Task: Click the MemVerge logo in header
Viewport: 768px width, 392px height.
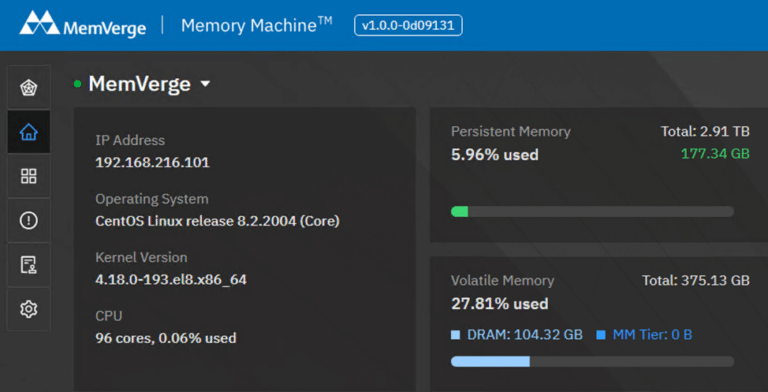Action: tap(82, 24)
